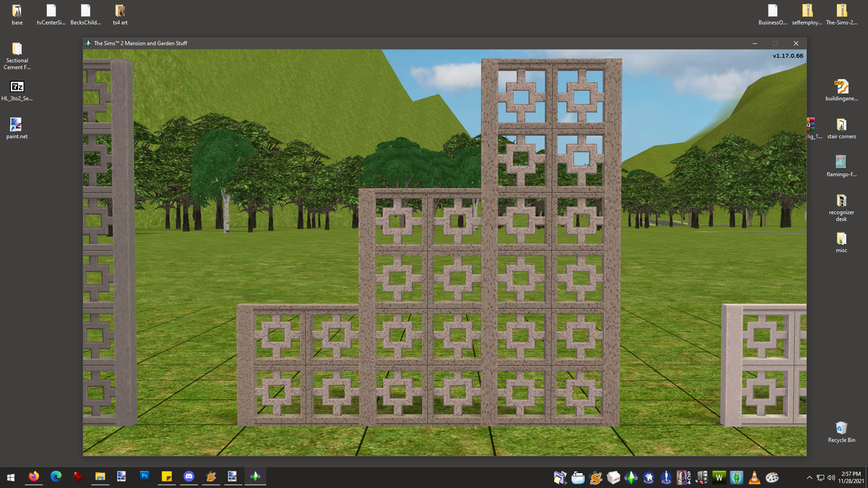Open the red creature icon on the taskbar
The height and width of the screenshot is (488, 868).
coord(78,476)
